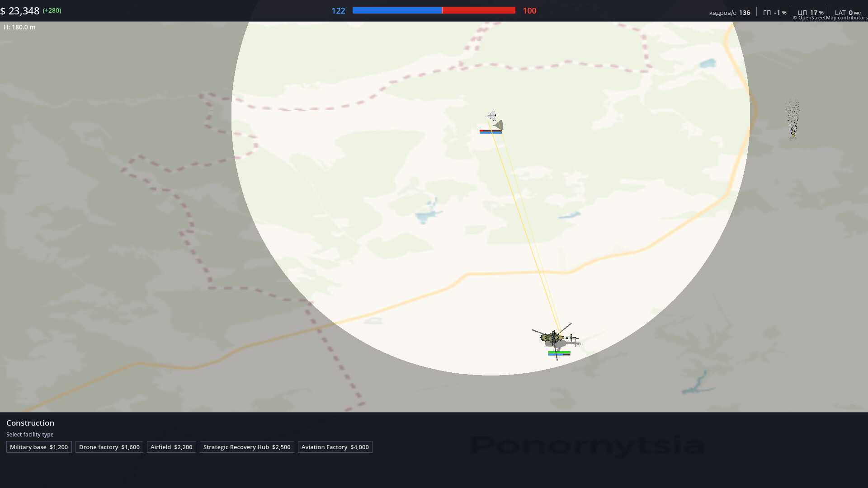
Task: Pick Strategic Recovery Hub $2,500
Action: 247,447
